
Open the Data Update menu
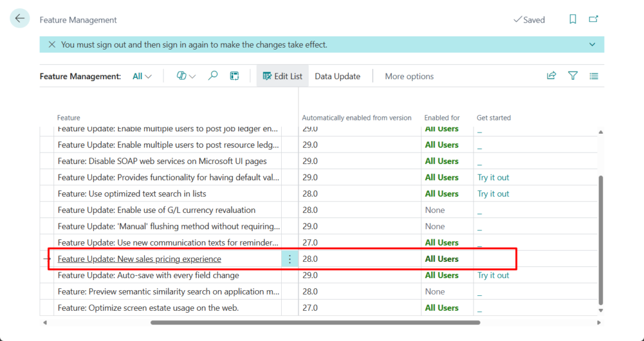pyautogui.click(x=337, y=76)
